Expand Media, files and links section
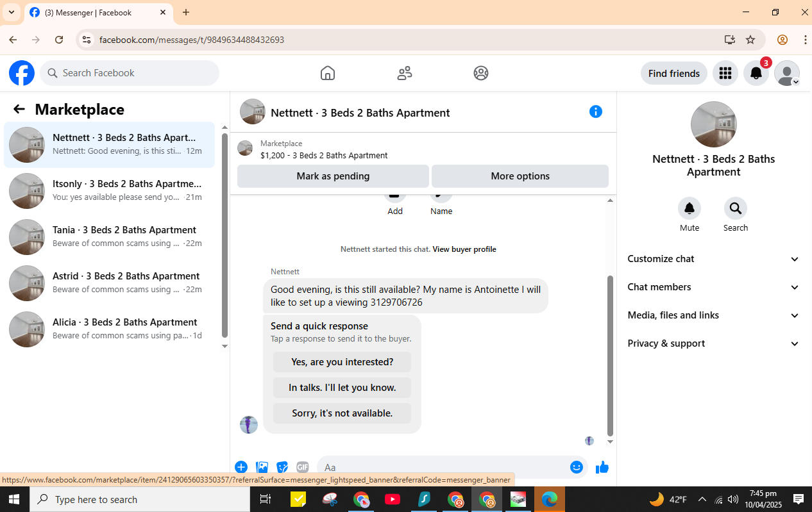The height and width of the screenshot is (512, 812). tap(714, 315)
